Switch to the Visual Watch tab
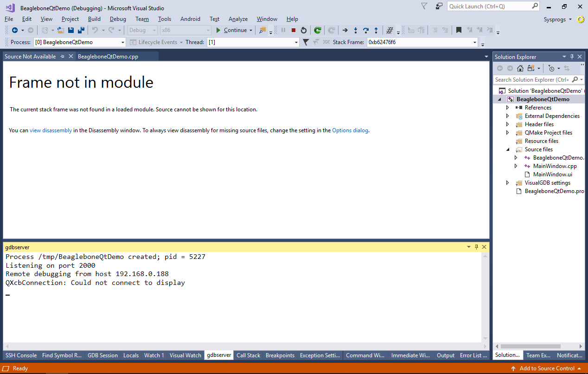Image resolution: width=588 pixels, height=374 pixels. pos(185,355)
